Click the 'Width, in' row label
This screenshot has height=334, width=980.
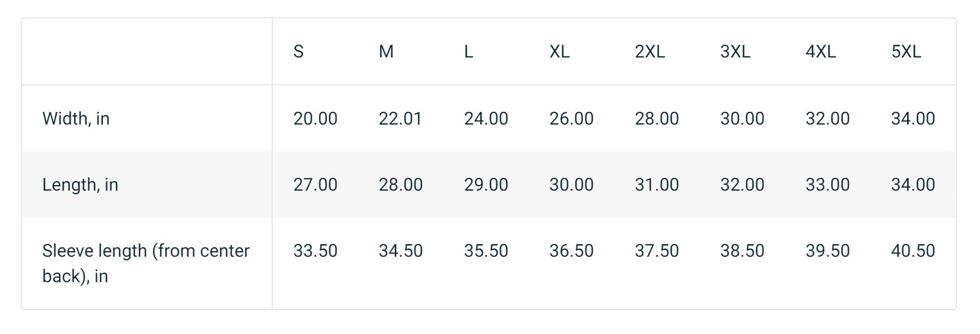[x=76, y=119]
